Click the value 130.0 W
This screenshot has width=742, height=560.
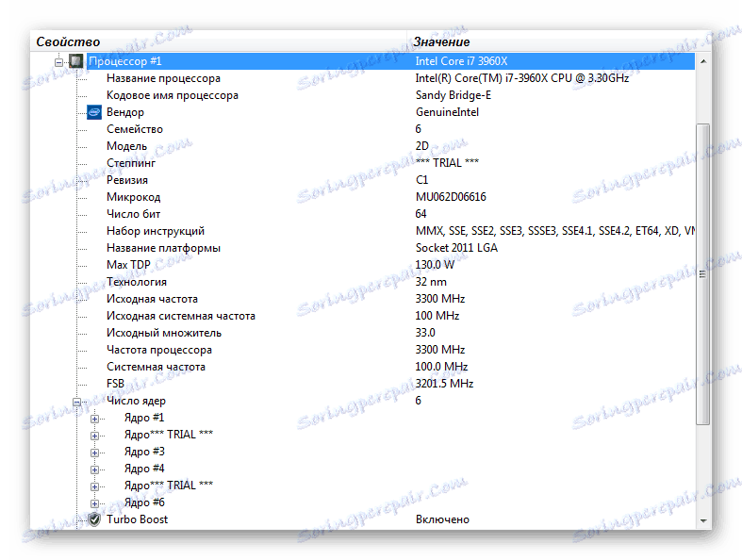(435, 265)
